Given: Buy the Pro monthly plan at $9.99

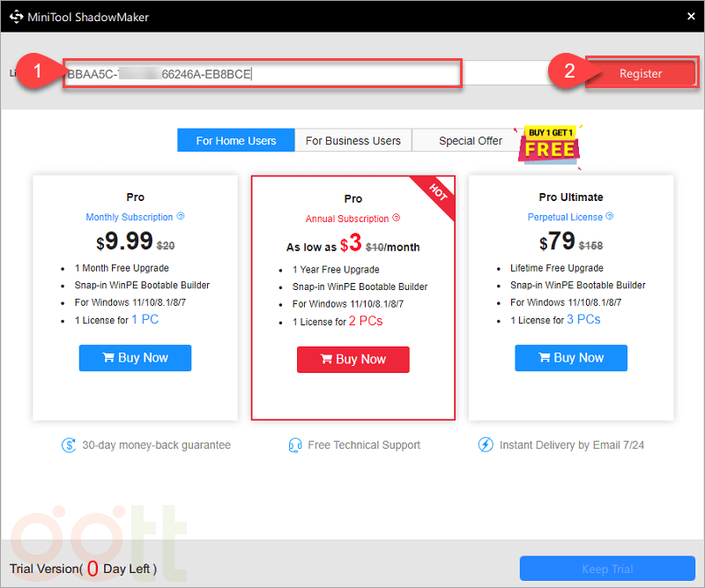Looking at the screenshot, I should pyautogui.click(x=135, y=358).
